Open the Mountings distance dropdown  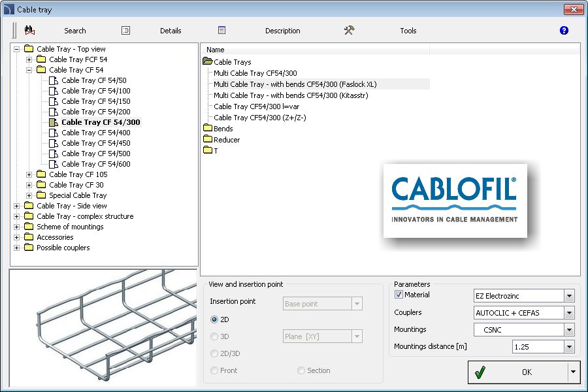click(x=569, y=347)
